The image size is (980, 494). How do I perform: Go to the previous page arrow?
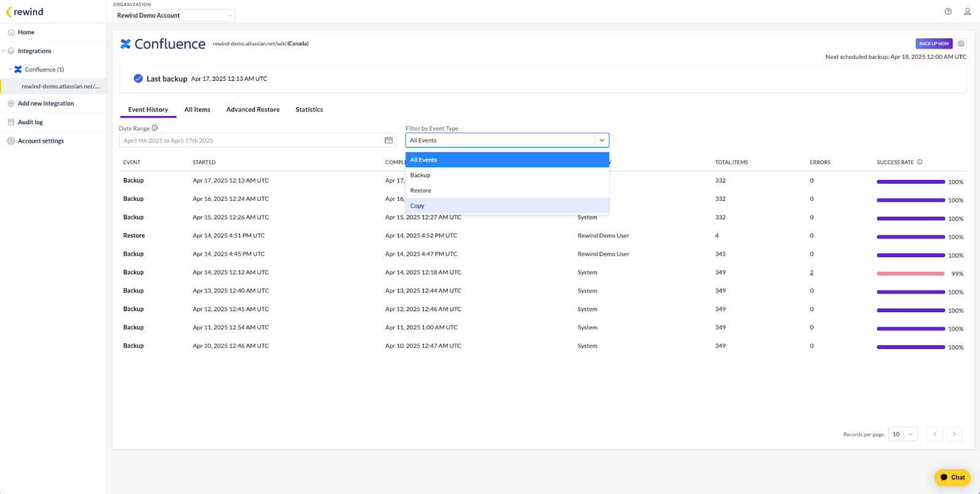(935, 434)
